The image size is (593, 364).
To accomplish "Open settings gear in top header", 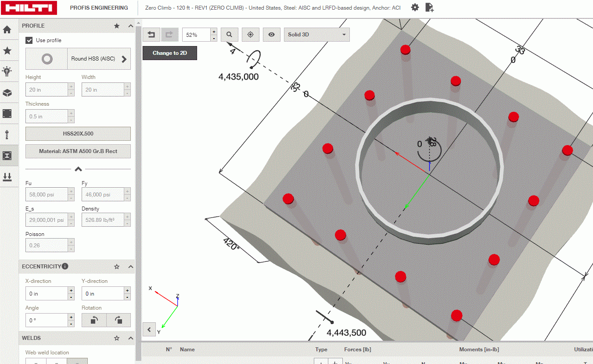I will (415, 7).
